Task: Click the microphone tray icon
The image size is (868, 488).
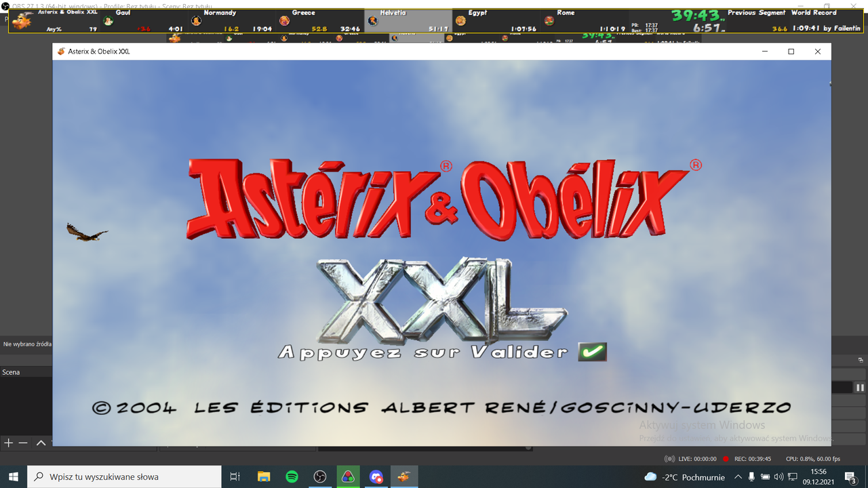Action: coord(751,476)
